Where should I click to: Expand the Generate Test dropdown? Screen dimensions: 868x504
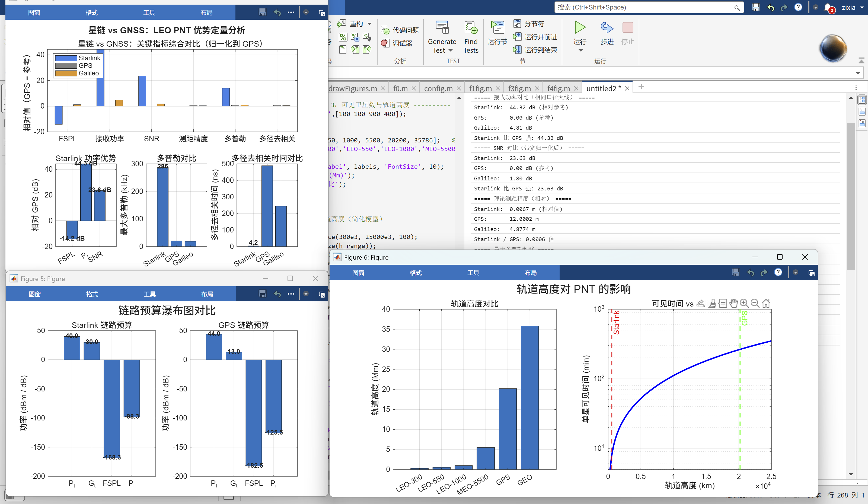451,51
